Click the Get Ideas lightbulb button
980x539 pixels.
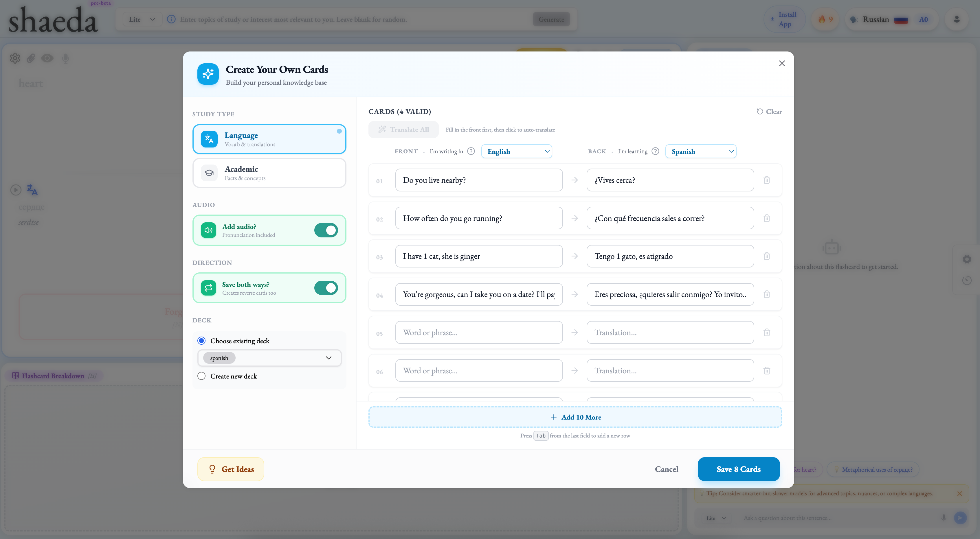231,469
